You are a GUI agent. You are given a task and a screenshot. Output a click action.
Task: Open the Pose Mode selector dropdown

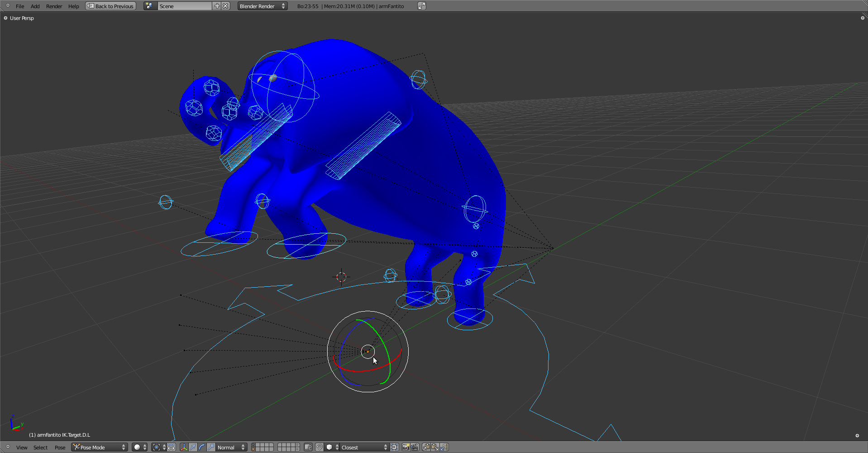[x=100, y=448]
